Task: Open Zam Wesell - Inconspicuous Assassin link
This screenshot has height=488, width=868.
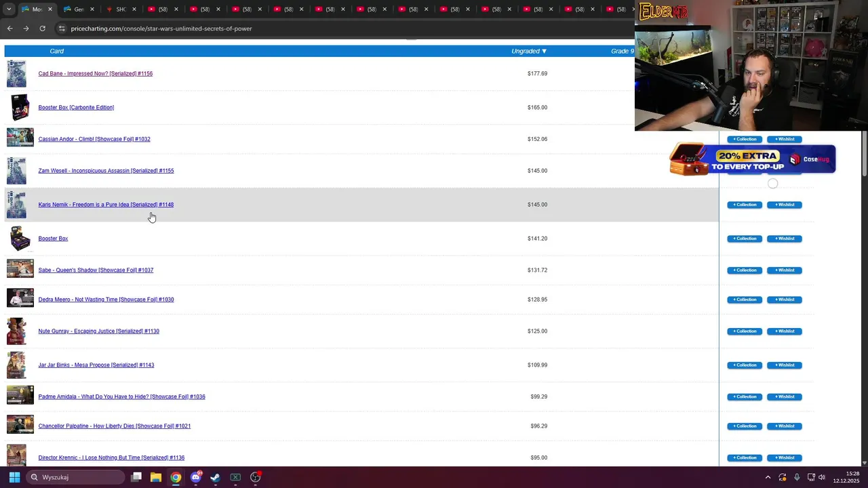Action: coord(106,171)
